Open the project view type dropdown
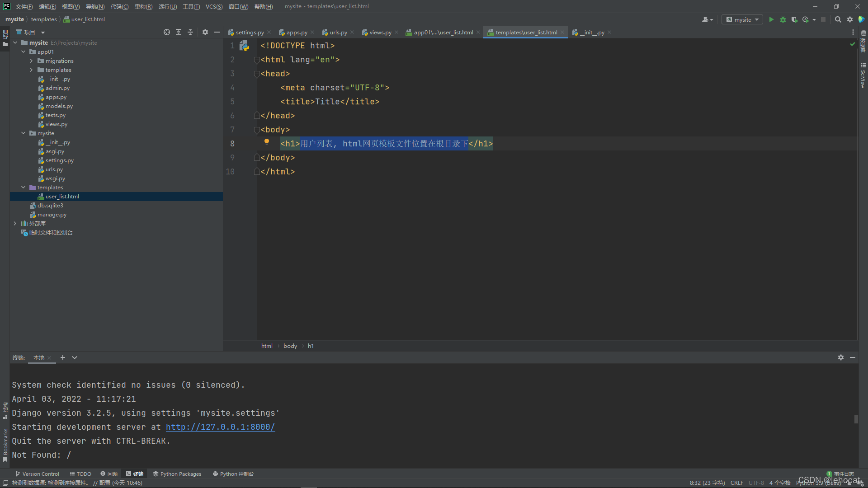Screen dimensions: 868x488 click(43, 33)
